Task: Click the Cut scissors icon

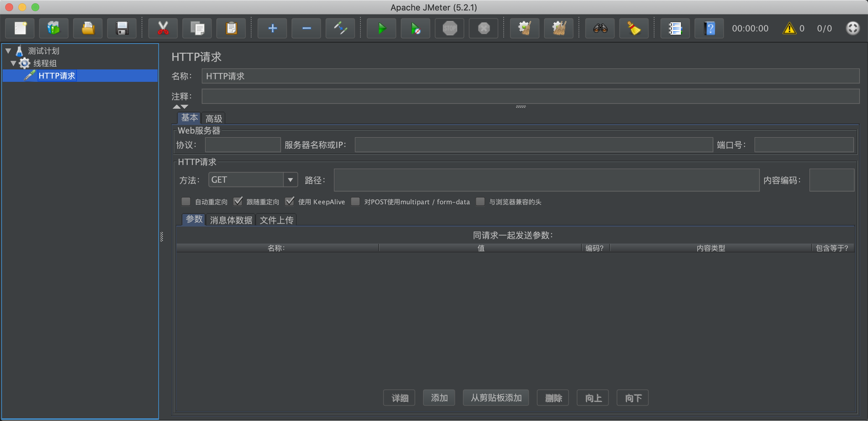Action: point(163,28)
